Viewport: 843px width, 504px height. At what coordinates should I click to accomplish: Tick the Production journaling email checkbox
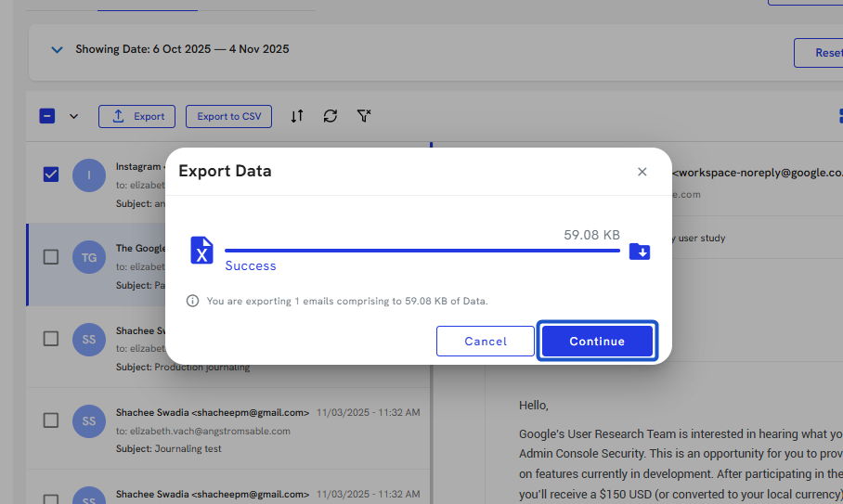pos(51,339)
